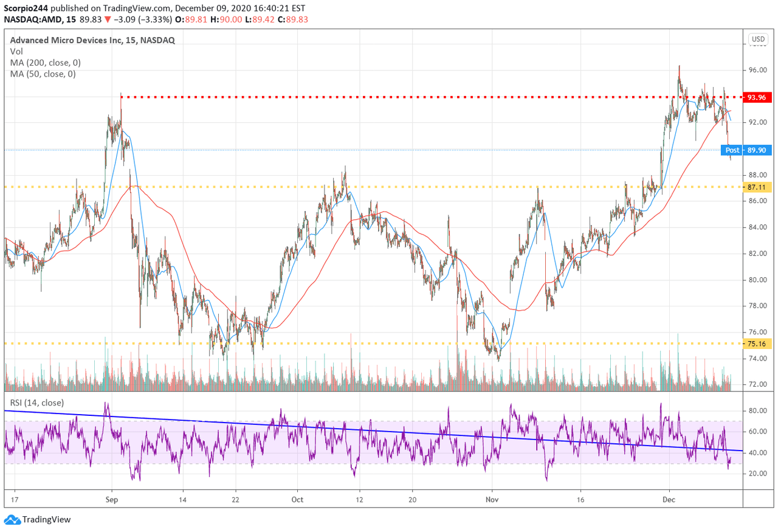The height and width of the screenshot is (532, 778).
Task: Click the 92.00 price axis label
Action: click(x=758, y=122)
